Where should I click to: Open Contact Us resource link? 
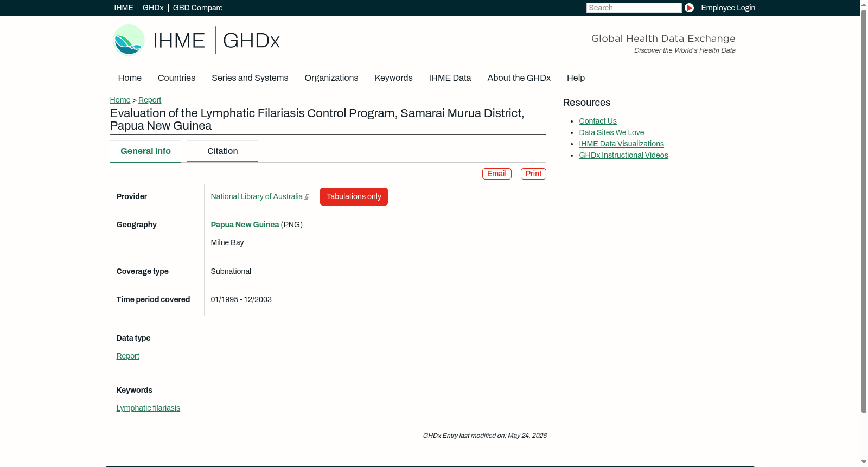coord(598,121)
